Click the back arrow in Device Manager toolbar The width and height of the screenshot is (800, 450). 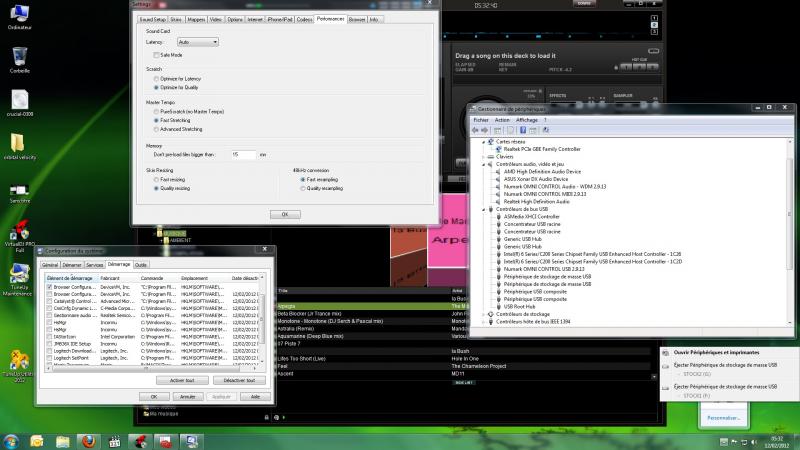[476, 129]
